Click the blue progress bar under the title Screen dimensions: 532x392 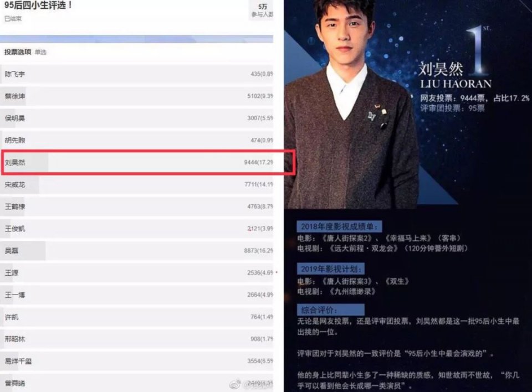coord(136,39)
